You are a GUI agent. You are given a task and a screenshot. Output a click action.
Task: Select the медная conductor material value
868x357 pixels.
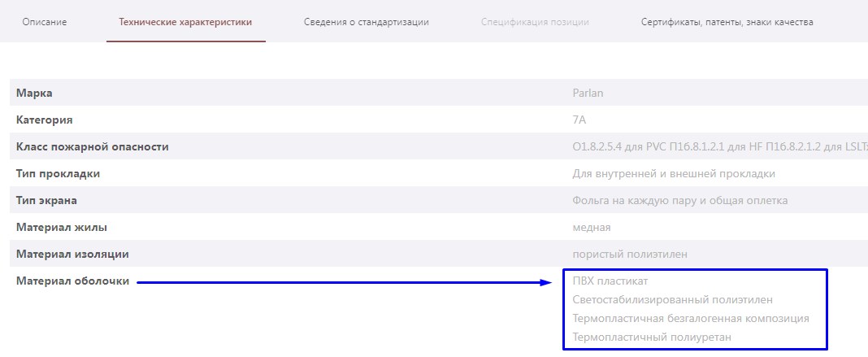coord(592,228)
